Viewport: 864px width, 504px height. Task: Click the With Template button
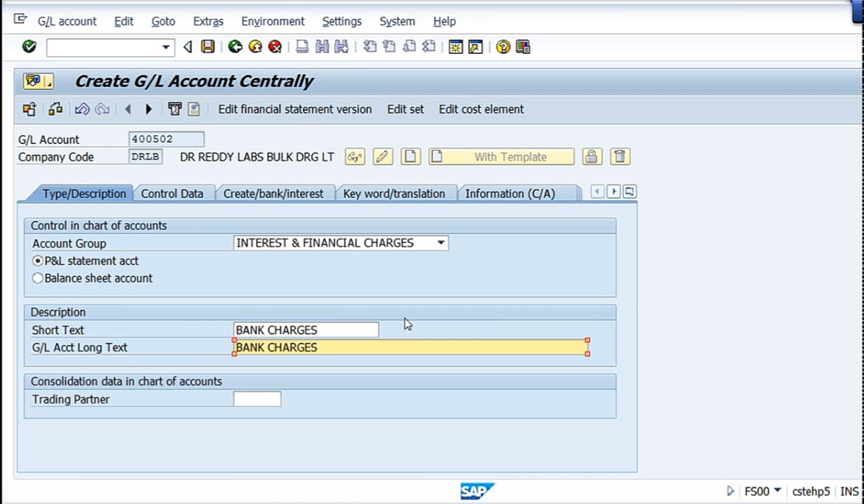click(x=501, y=157)
